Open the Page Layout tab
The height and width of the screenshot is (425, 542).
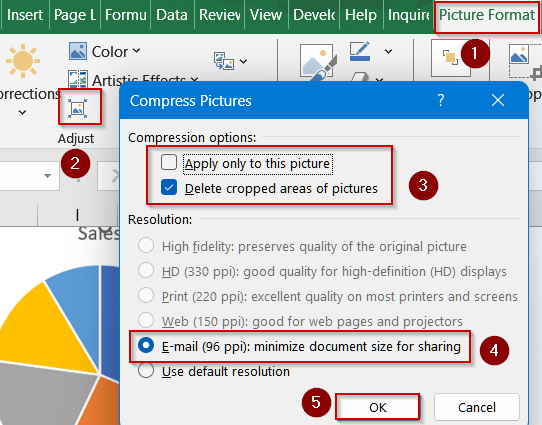coord(75,15)
